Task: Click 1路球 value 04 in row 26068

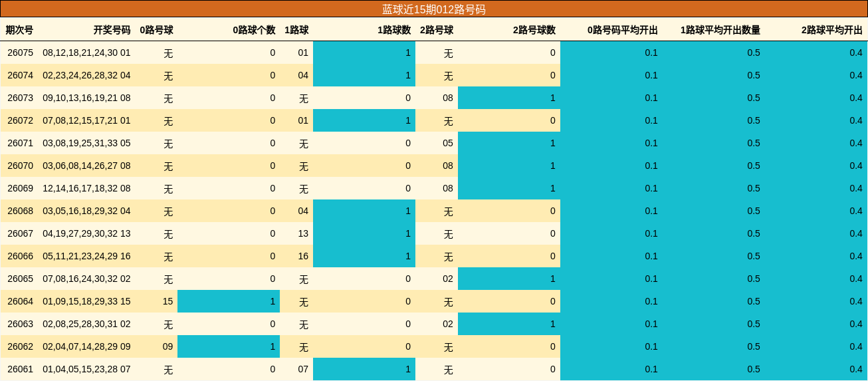Action: tap(303, 211)
